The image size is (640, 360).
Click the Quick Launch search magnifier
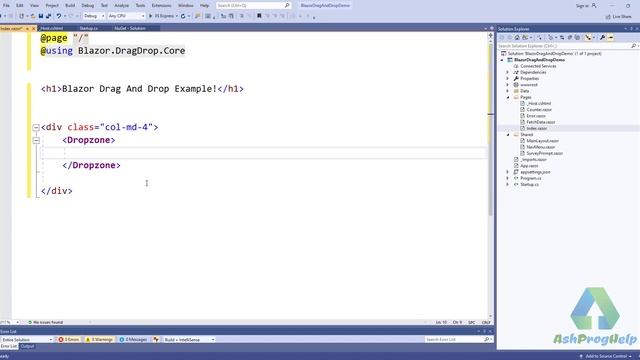tap(287, 6)
